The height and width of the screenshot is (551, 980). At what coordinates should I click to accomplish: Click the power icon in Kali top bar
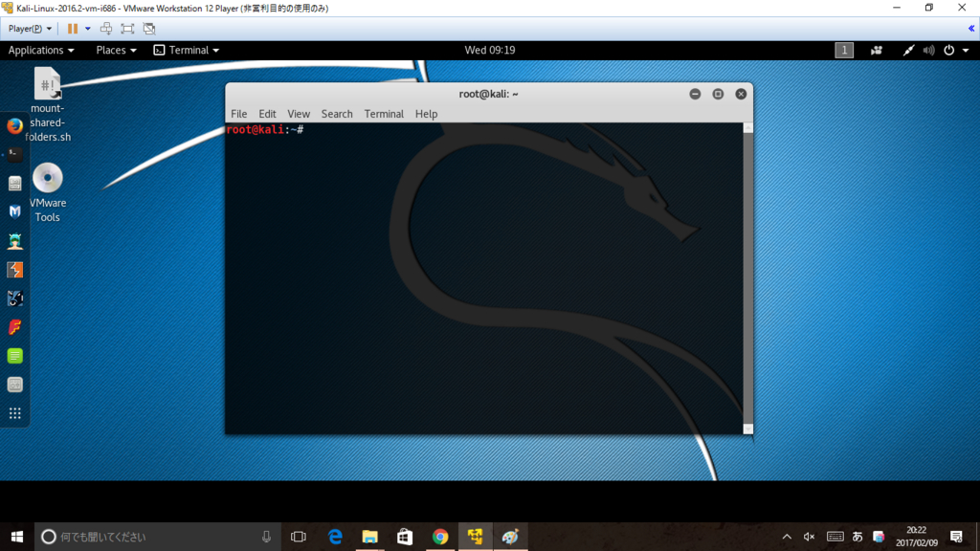pyautogui.click(x=948, y=50)
